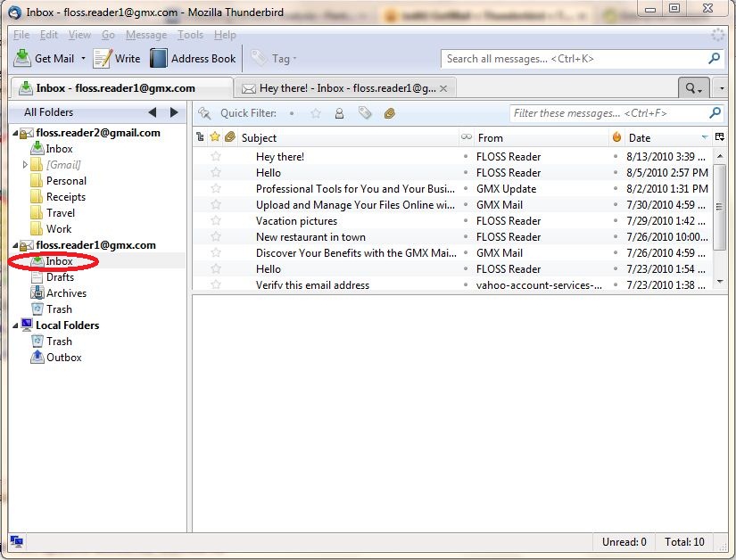This screenshot has width=736, height=560.
Task: Click the search magnifier in Filter bar
Action: coord(714,113)
